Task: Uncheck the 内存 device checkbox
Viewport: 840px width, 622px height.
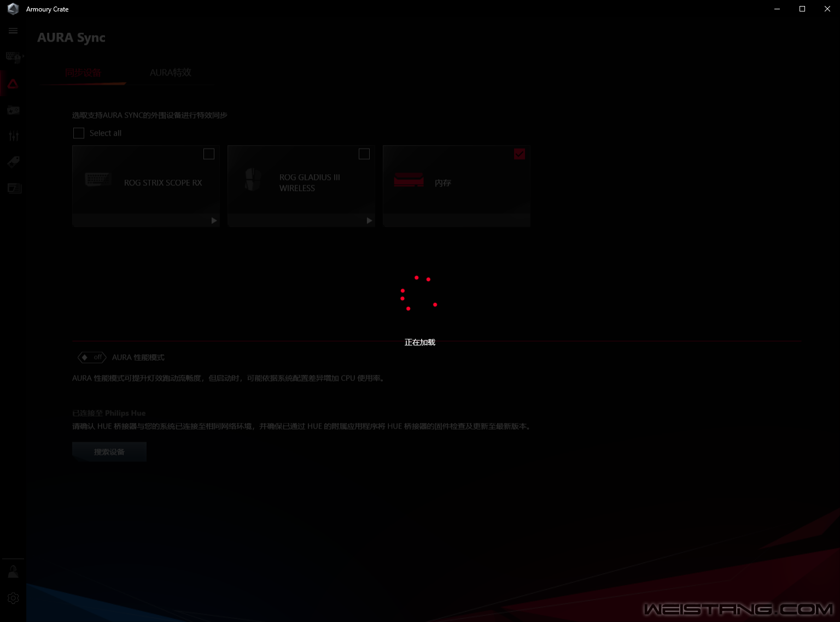Action: 520,154
